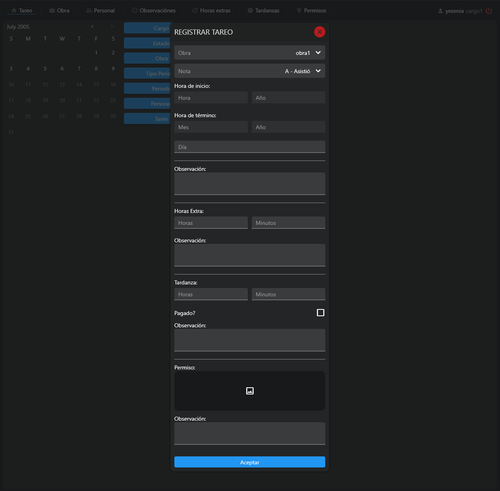Click the July 2005 calendar header

coord(18,27)
